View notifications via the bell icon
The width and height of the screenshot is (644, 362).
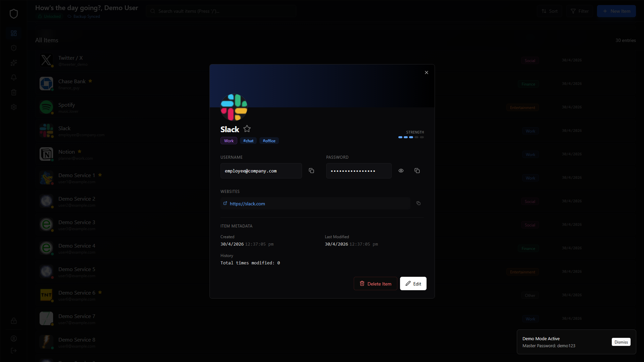point(14,77)
